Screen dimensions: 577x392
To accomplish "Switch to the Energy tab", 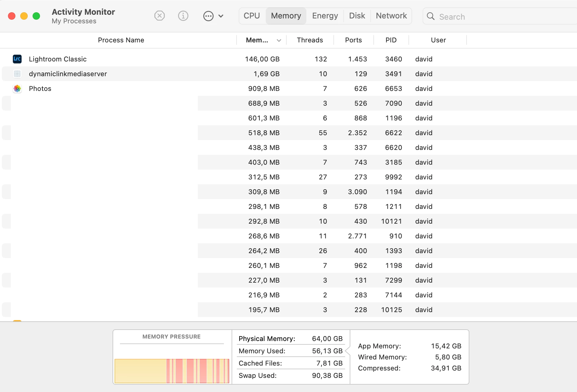I will point(325,16).
